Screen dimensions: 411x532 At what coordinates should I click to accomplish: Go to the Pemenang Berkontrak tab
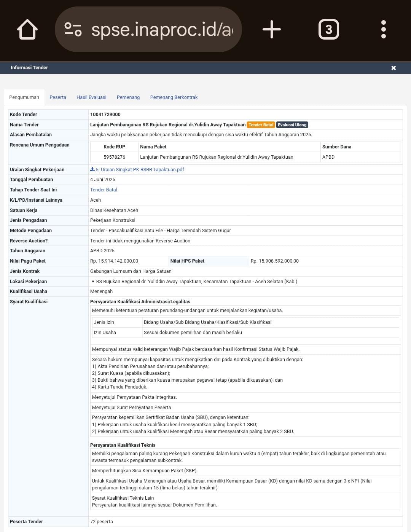[174, 97]
